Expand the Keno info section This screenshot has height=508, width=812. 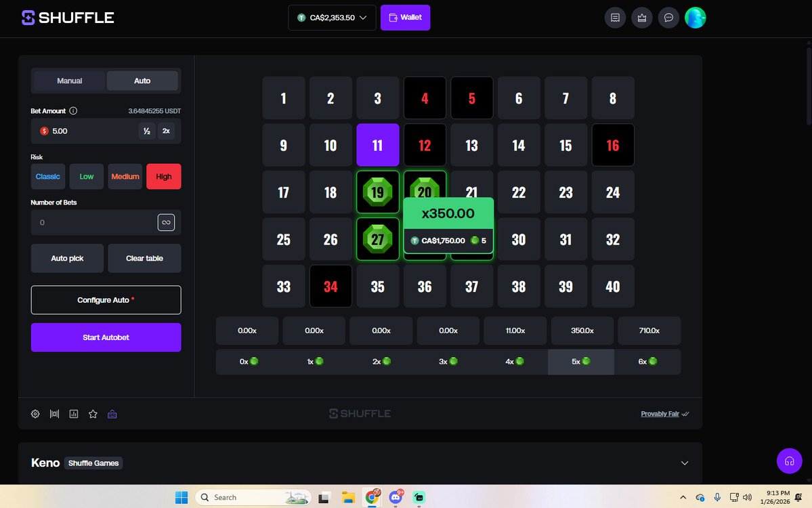pyautogui.click(x=685, y=463)
